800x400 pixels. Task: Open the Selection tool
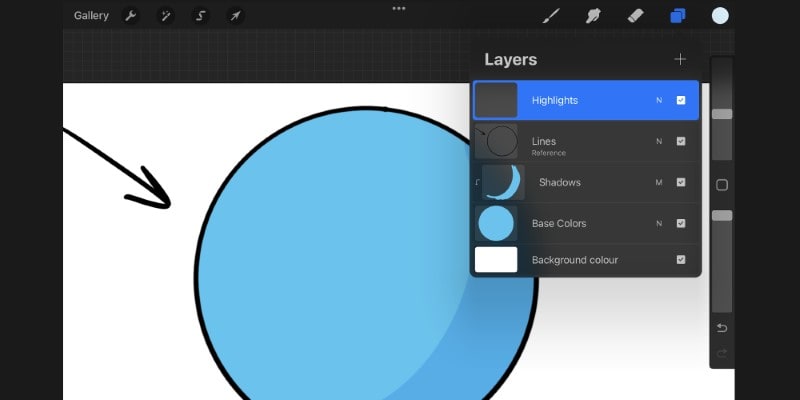[201, 16]
